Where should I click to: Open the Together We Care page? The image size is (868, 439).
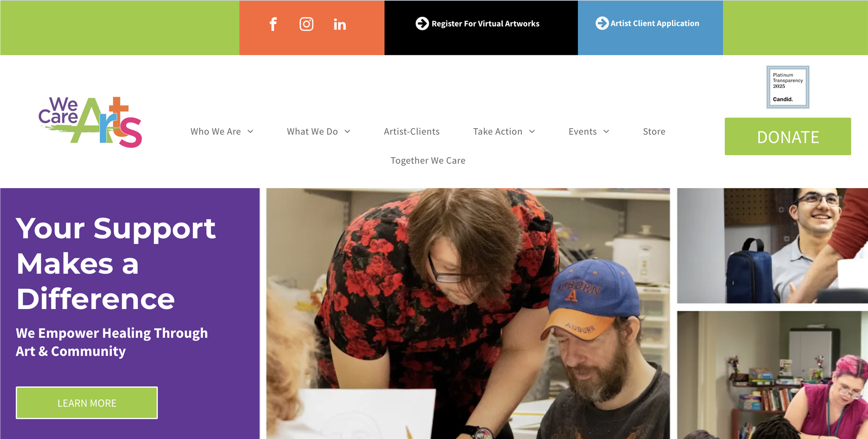pyautogui.click(x=428, y=161)
